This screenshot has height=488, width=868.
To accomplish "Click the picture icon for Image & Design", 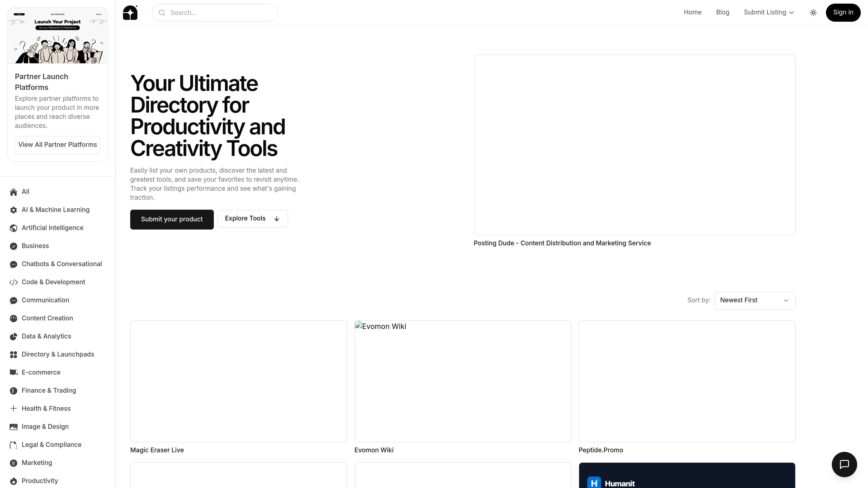I will (14, 427).
